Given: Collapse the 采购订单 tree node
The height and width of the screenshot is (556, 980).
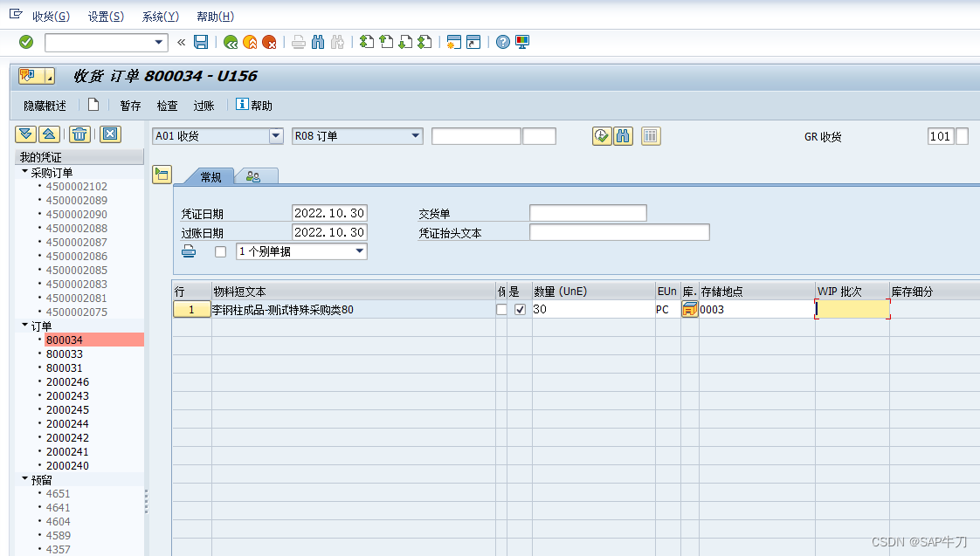Looking at the screenshot, I should coord(24,171).
